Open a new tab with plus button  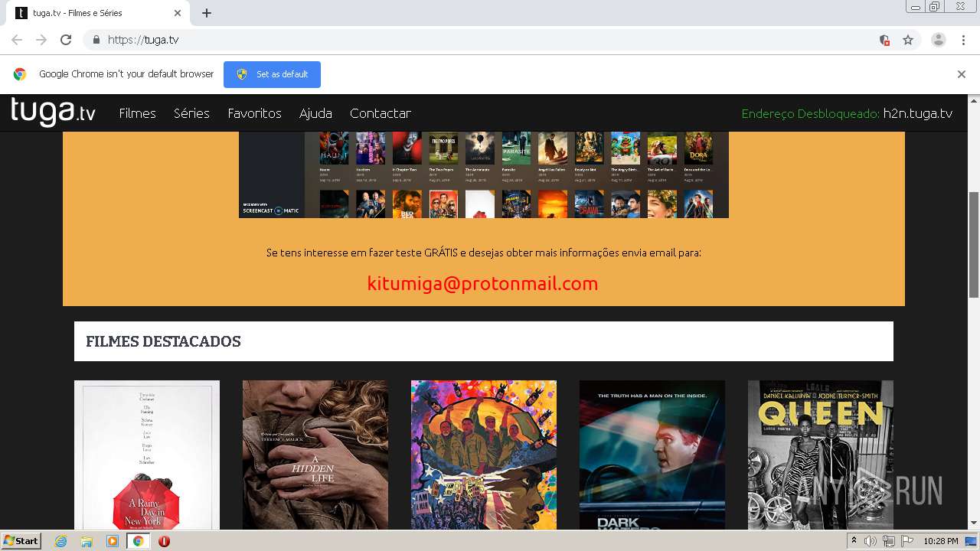click(207, 13)
